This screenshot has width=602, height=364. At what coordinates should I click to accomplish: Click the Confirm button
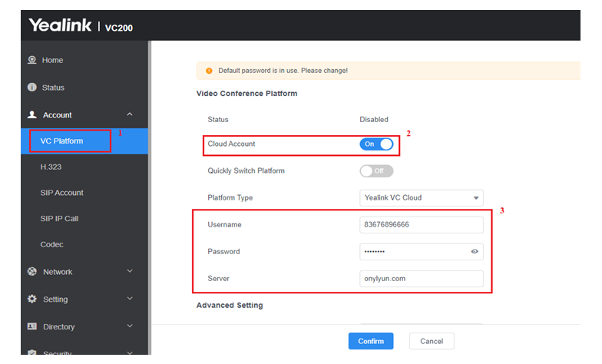click(371, 341)
